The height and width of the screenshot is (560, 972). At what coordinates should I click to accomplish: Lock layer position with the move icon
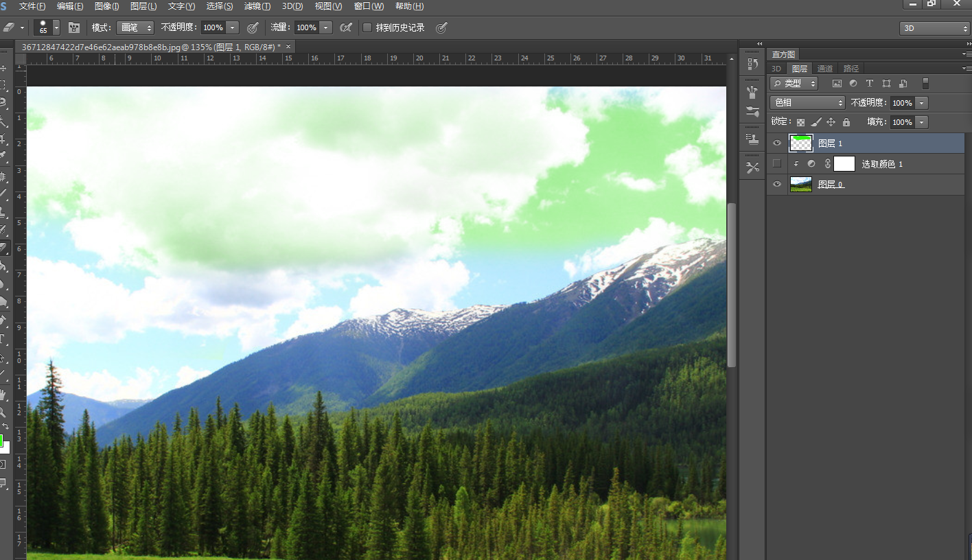(x=831, y=122)
